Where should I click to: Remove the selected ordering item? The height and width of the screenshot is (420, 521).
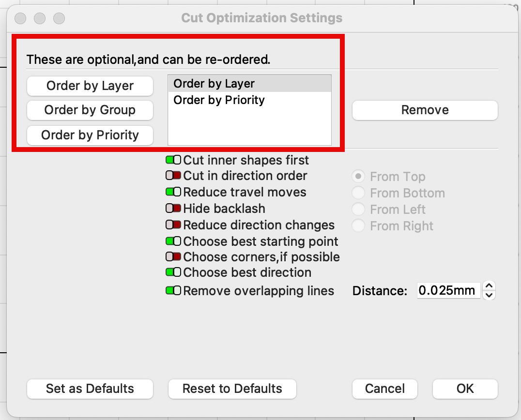pos(425,110)
